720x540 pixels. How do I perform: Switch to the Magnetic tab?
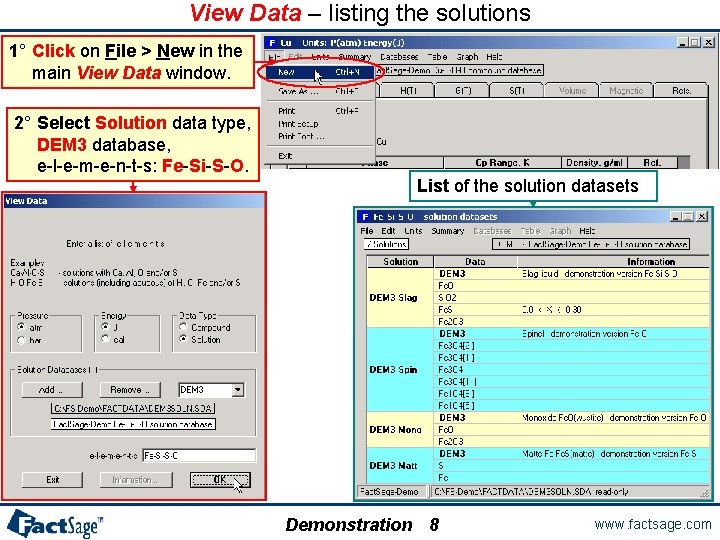(626, 90)
